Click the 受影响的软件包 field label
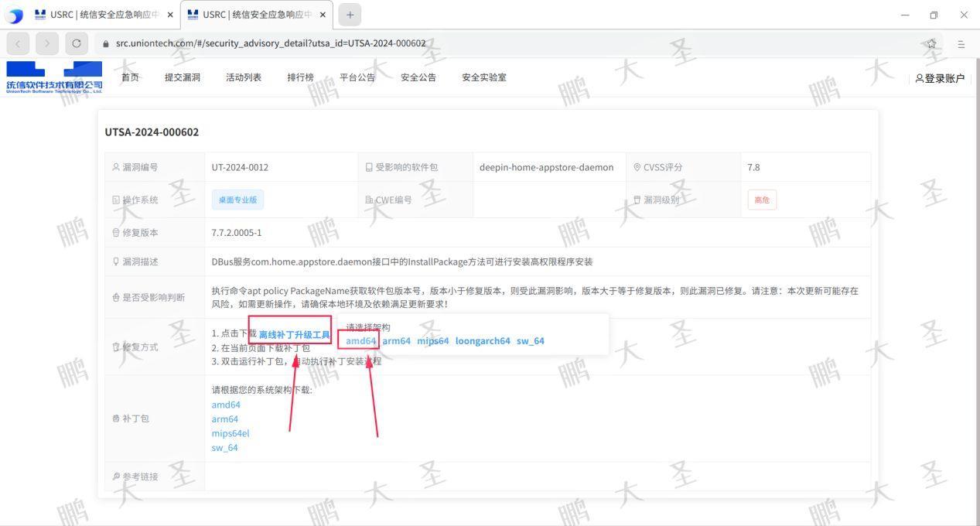 [401, 167]
